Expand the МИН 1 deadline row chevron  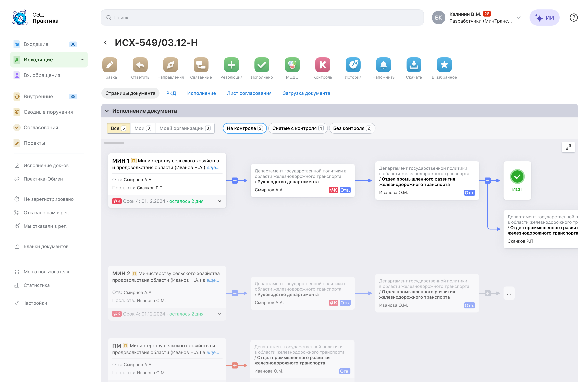219,201
